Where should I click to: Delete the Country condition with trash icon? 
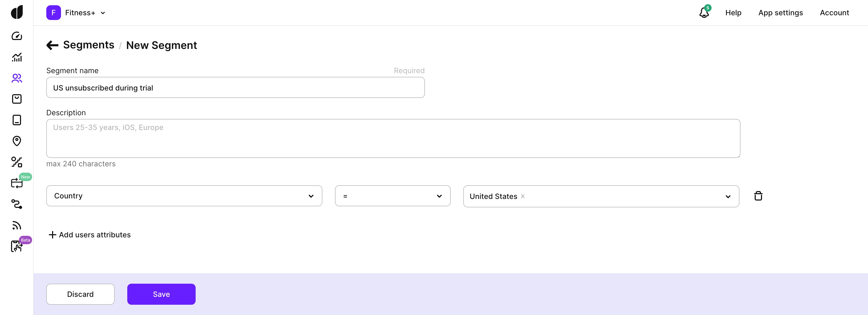758,196
